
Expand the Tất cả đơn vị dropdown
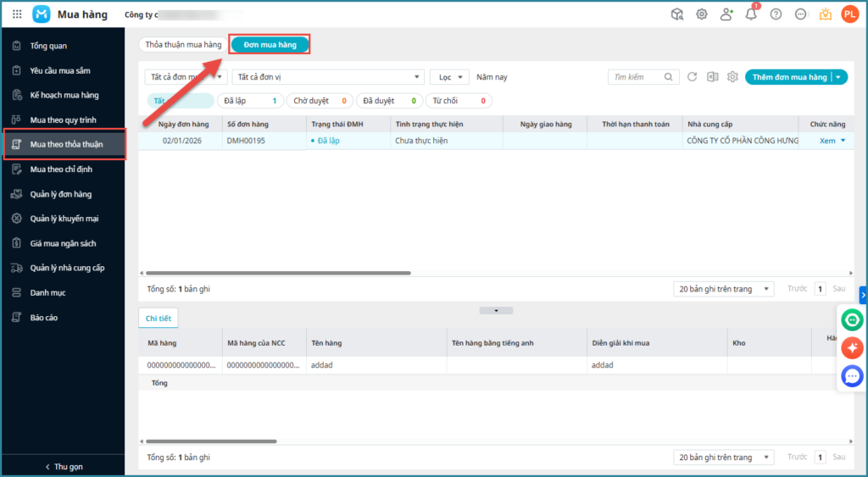coord(327,77)
